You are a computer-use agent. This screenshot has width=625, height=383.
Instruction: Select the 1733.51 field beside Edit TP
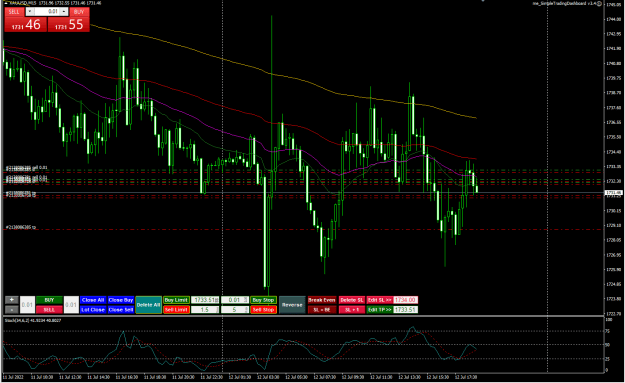(405, 310)
